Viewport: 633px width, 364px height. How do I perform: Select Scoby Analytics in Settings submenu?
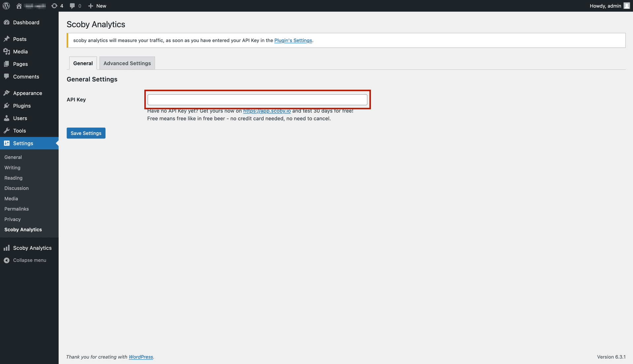[23, 229]
